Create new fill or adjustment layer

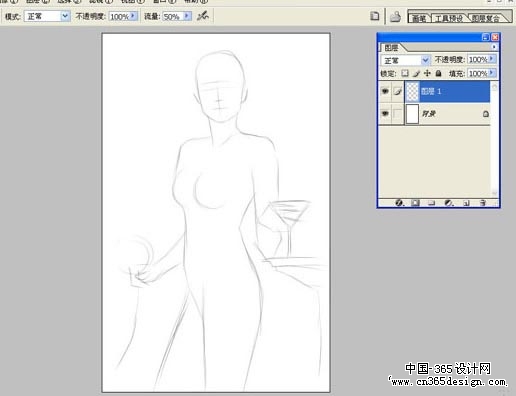click(449, 203)
